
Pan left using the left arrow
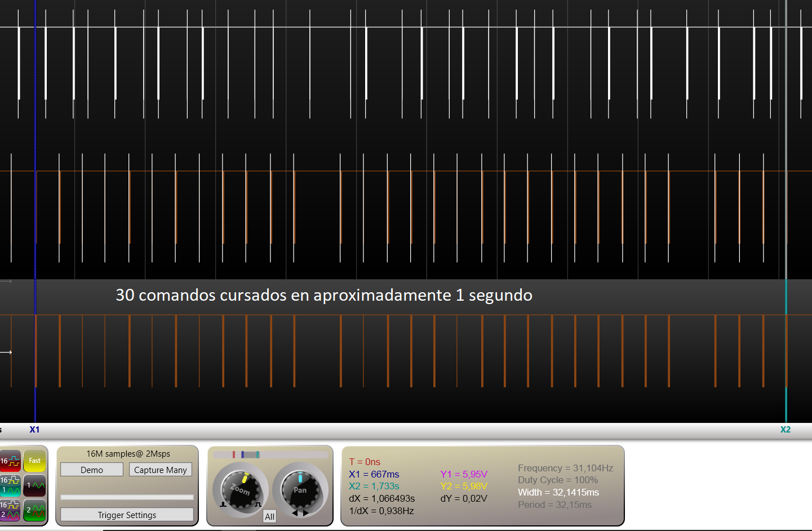point(295,513)
